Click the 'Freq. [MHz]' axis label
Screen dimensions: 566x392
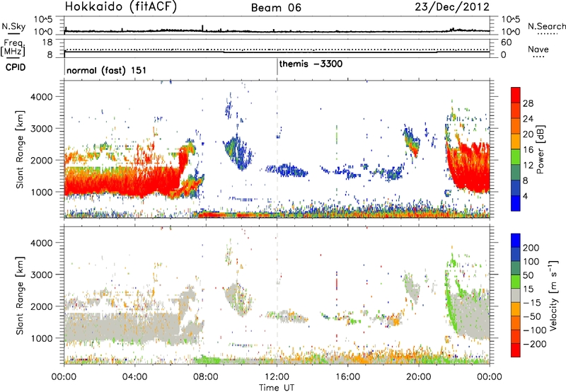point(13,48)
